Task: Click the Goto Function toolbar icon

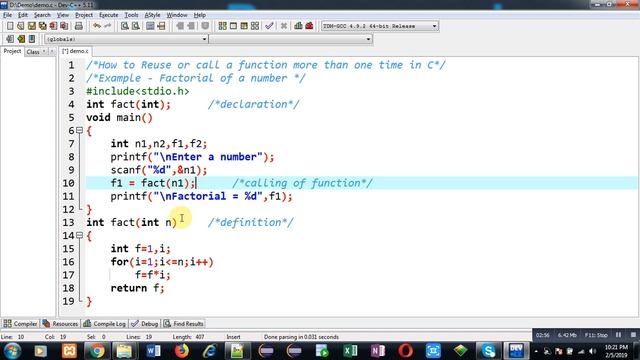Action: (x=150, y=26)
